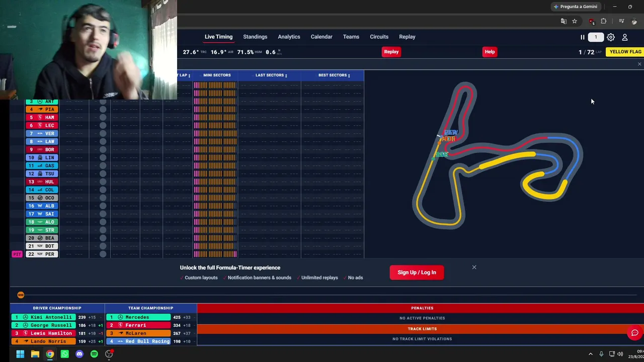644x362 pixels.
Task: Open the Standings tab
Action: click(255, 37)
